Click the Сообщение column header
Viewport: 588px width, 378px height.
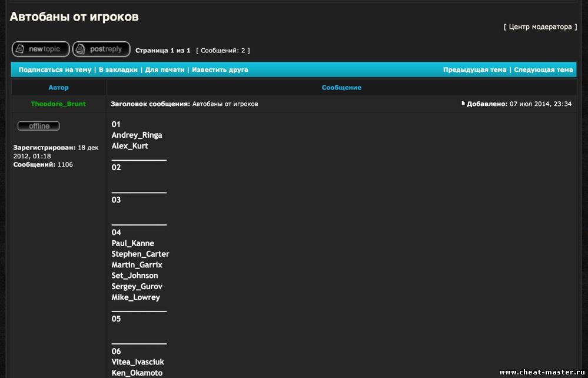pyautogui.click(x=341, y=87)
